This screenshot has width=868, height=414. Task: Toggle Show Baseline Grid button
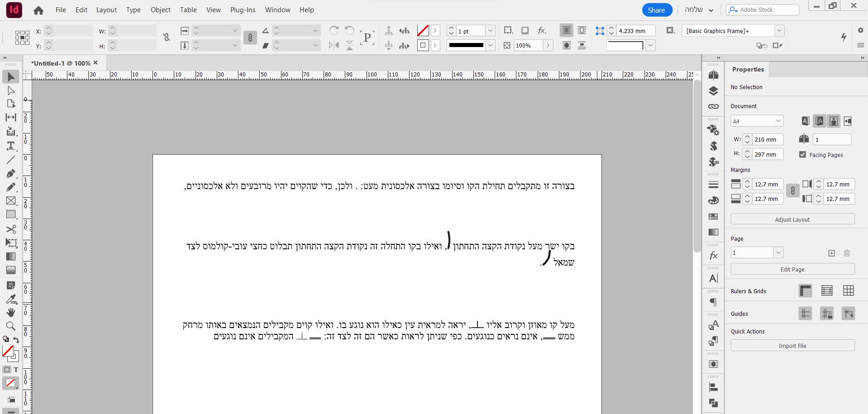click(827, 291)
